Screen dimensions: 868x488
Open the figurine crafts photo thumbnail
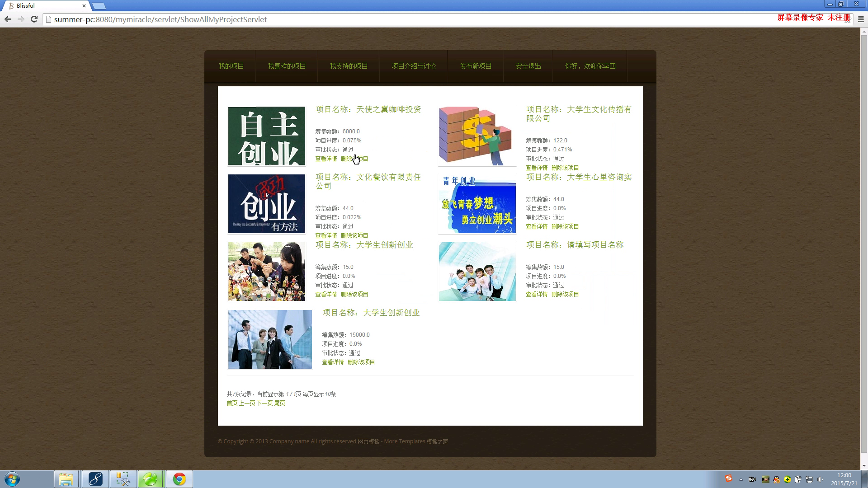267,272
